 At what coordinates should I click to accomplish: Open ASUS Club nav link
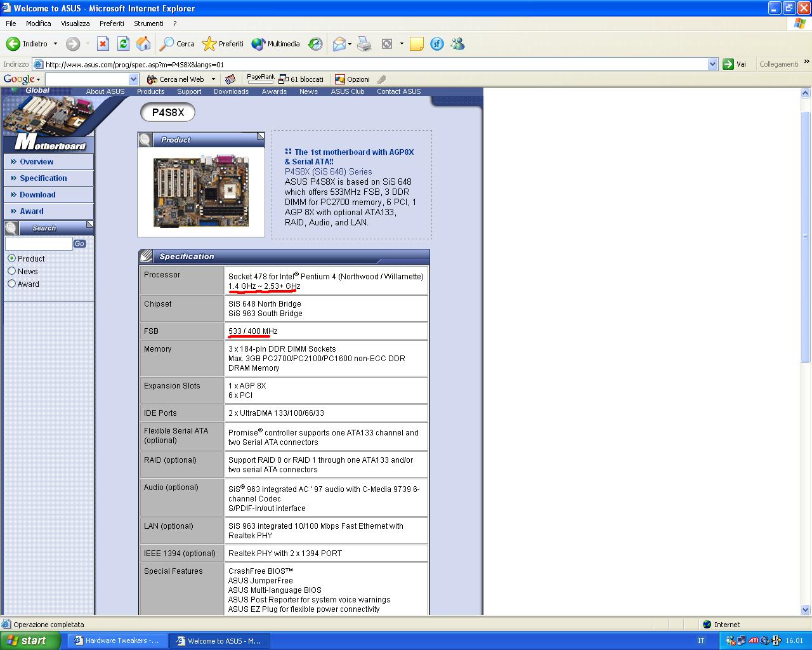coord(347,91)
